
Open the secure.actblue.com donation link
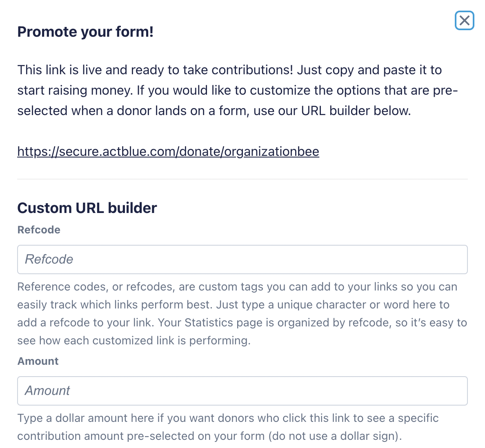[168, 151]
